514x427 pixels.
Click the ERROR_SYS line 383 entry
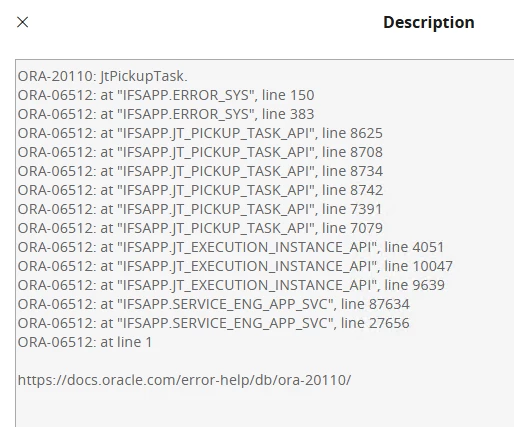[166, 114]
